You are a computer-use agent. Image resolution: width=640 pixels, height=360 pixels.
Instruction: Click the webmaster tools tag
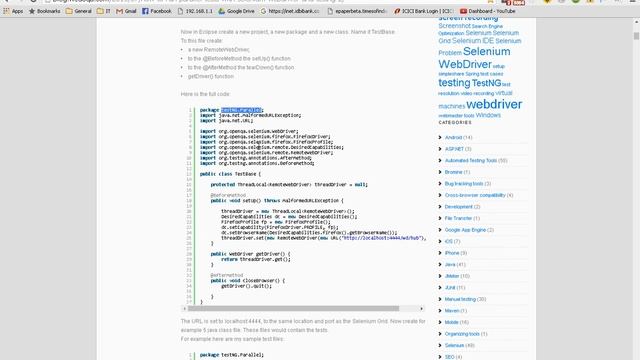[456, 116]
